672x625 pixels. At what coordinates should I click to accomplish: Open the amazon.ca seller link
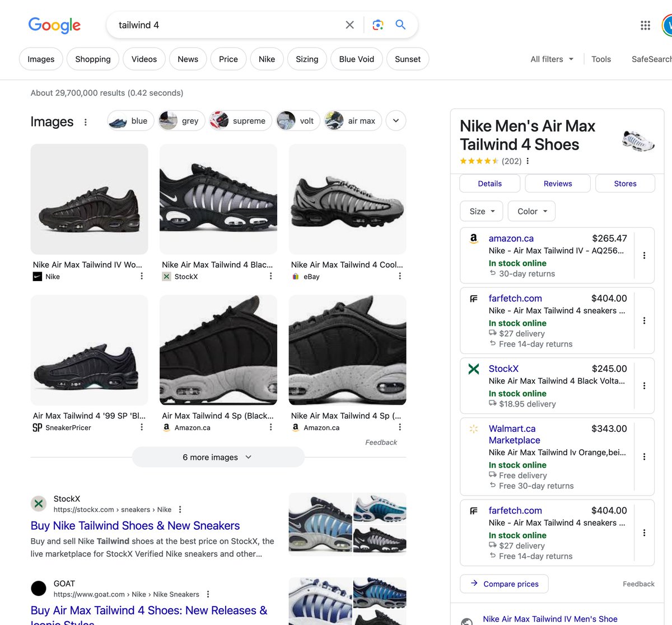pos(511,239)
